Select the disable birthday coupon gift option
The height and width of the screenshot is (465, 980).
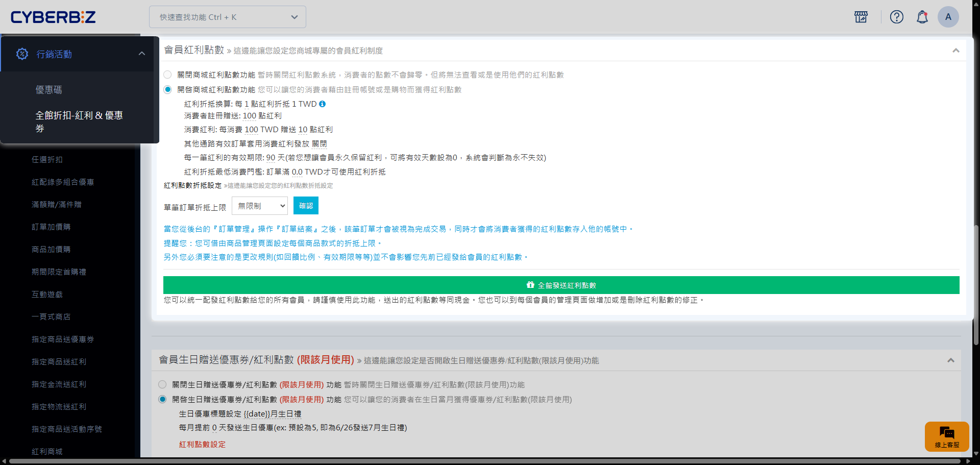162,385
